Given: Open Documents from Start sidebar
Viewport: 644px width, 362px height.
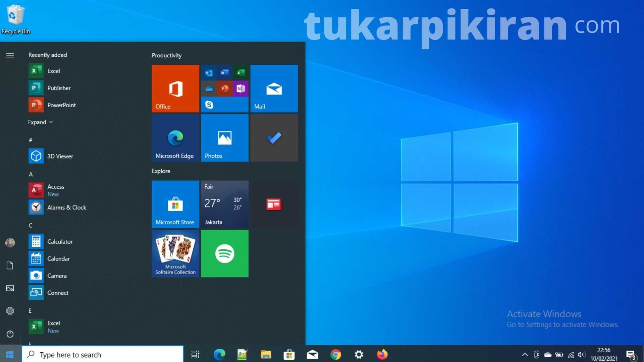Looking at the screenshot, I should 10,265.
